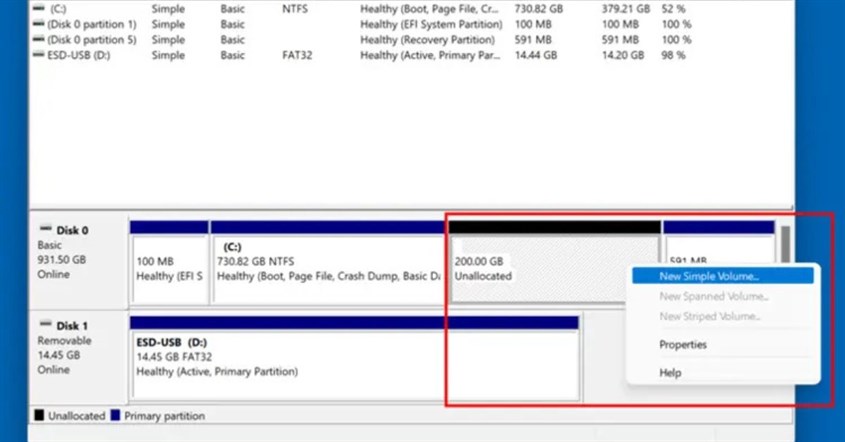Click the Healthy (EFI System Partition) status
The image size is (845, 442).
tap(431, 24)
